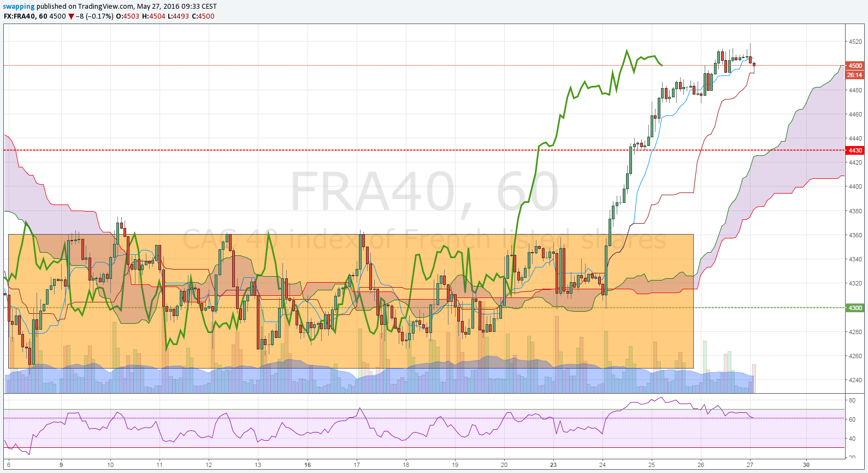Click date axis label 24
This screenshot has height=473, width=868.
603,465
